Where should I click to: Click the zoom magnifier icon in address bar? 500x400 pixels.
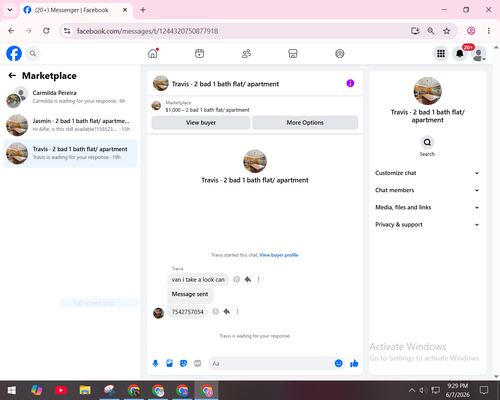coord(431,31)
